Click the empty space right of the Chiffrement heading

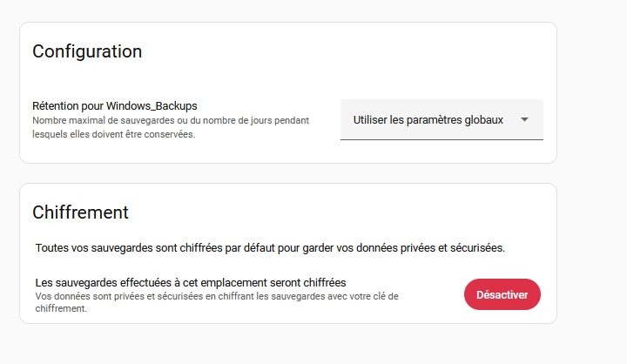(x=348, y=212)
